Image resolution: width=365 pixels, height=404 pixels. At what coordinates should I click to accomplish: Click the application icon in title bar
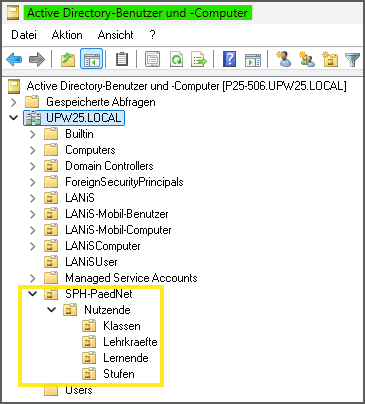pyautogui.click(x=13, y=13)
